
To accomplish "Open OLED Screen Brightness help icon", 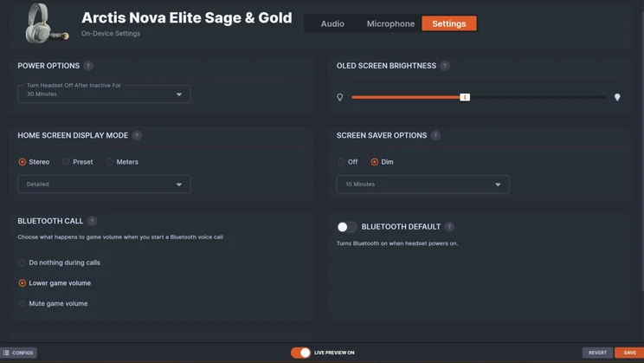I will [x=445, y=66].
